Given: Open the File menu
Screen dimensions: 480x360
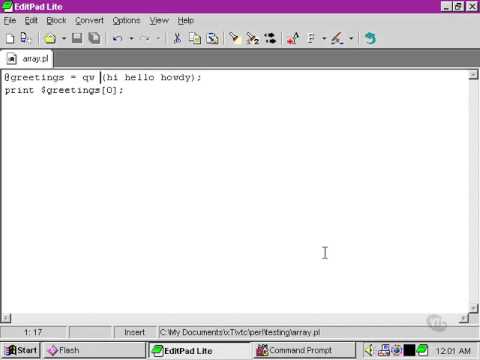Looking at the screenshot, I should point(10,21).
